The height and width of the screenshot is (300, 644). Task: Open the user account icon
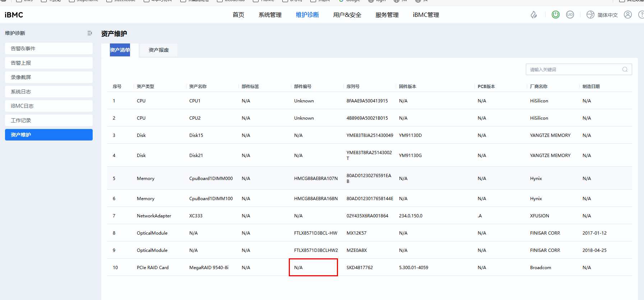(x=627, y=15)
